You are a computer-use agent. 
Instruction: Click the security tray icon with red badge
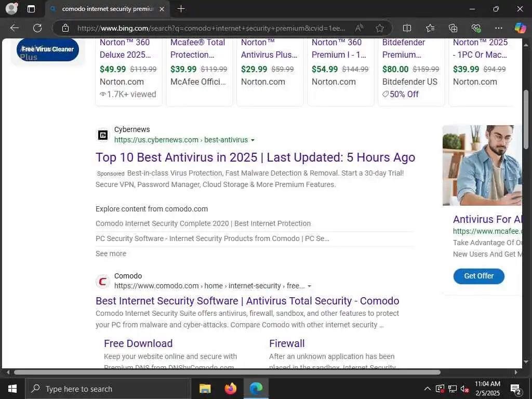click(440, 389)
